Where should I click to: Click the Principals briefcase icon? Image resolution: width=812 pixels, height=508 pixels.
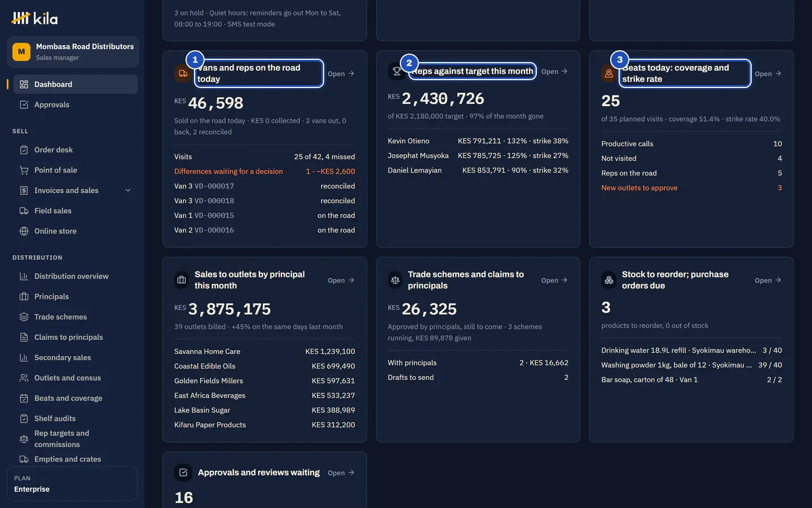click(24, 296)
